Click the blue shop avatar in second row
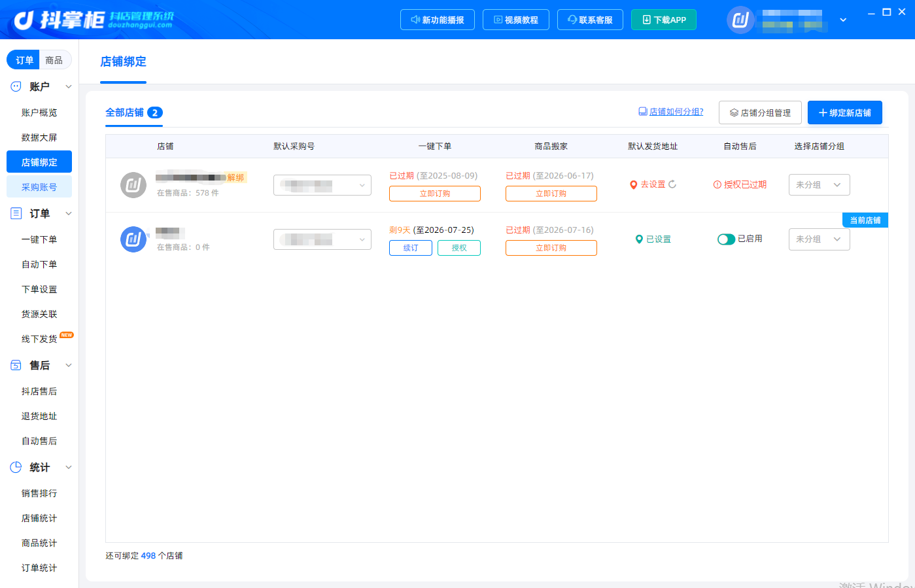915x588 pixels. (133, 239)
